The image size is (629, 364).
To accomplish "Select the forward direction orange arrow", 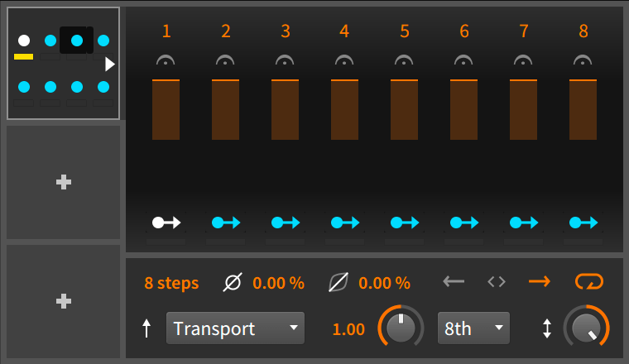I will point(540,282).
